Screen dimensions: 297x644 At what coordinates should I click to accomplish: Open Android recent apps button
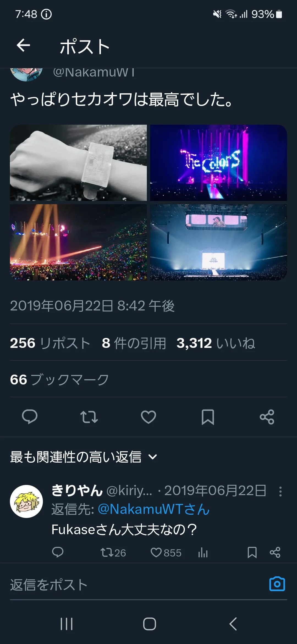click(x=67, y=624)
